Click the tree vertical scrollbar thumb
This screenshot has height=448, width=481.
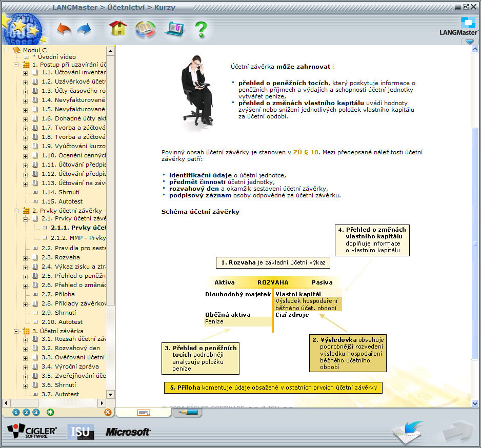tap(110, 180)
